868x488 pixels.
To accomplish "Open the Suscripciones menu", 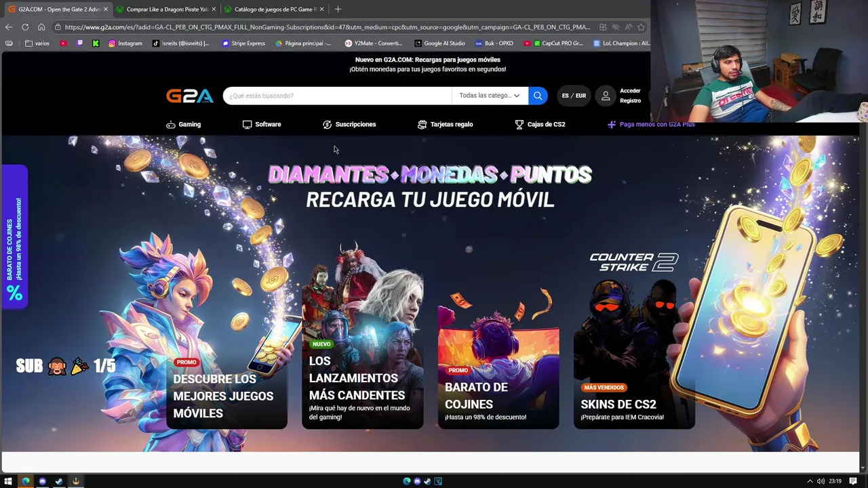I will (x=349, y=125).
